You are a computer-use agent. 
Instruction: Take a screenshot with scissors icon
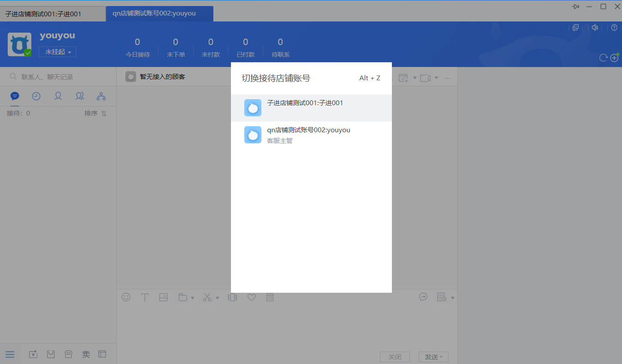(207, 297)
